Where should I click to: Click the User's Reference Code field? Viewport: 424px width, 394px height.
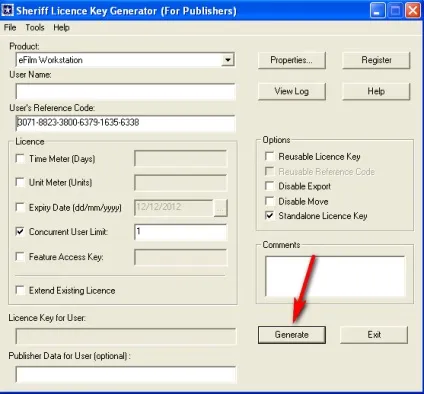(x=125, y=123)
